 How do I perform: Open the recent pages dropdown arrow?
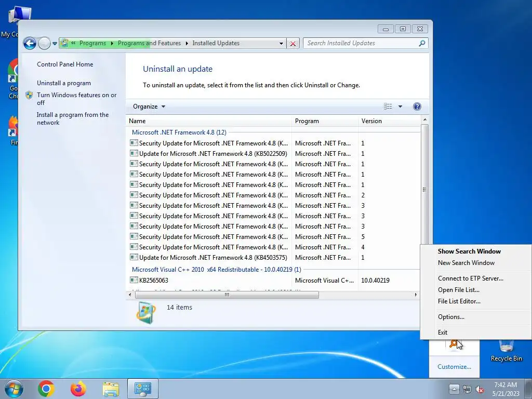click(x=55, y=44)
